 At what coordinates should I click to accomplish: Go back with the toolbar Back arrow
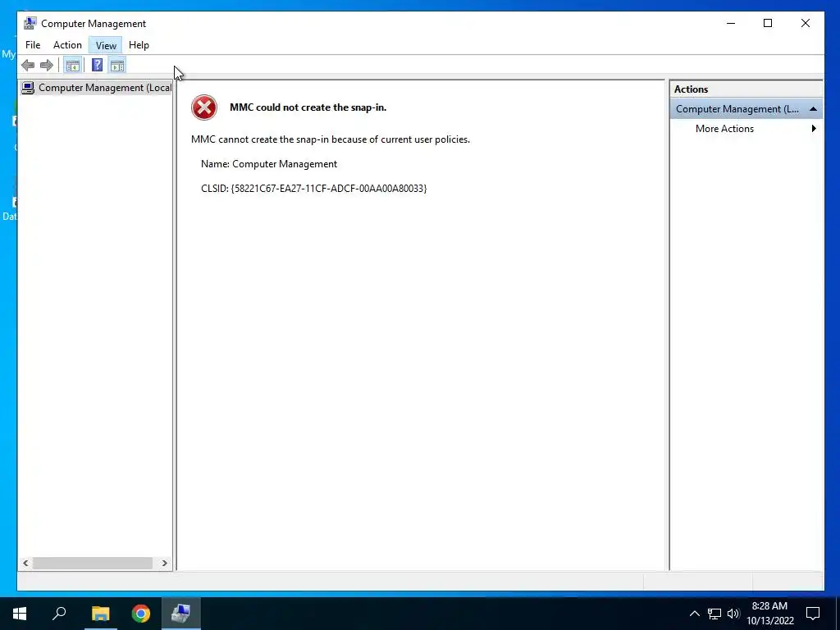28,66
